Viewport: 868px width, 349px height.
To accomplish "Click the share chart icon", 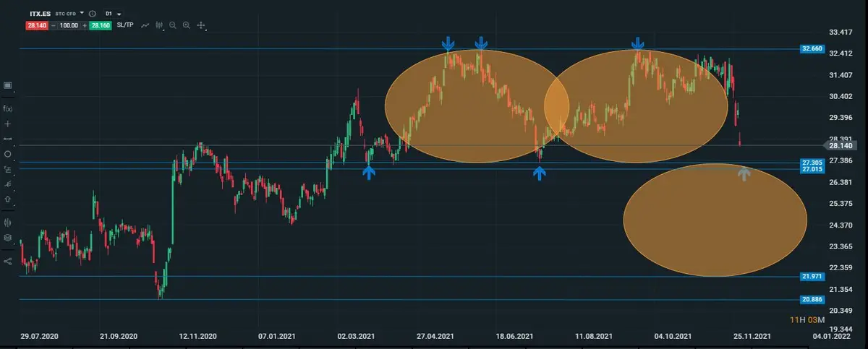I will [8, 261].
